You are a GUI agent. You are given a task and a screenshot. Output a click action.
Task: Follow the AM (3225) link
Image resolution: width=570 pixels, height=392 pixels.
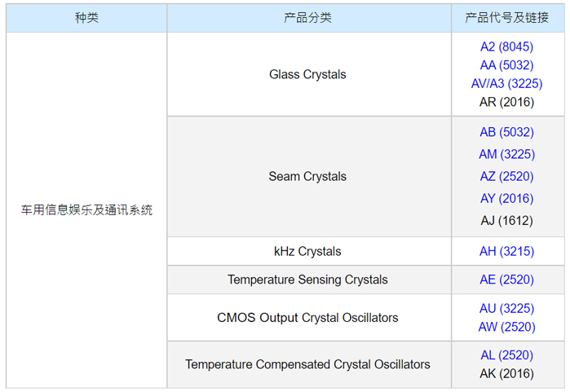(506, 154)
